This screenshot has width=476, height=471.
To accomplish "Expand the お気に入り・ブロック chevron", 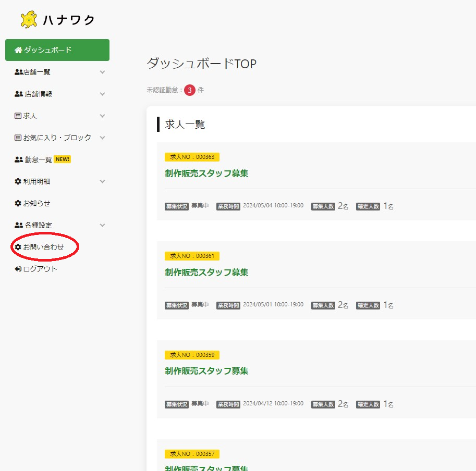I will (x=102, y=138).
